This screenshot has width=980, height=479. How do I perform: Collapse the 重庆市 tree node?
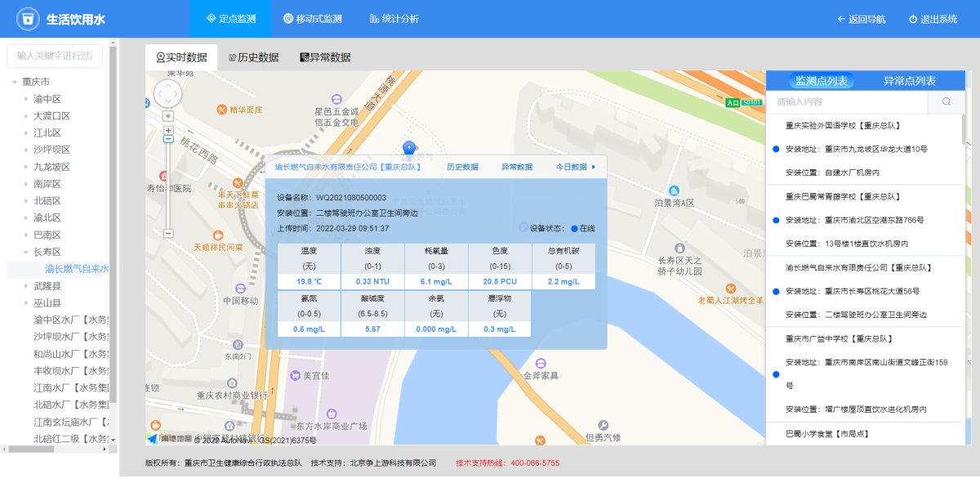[x=15, y=82]
